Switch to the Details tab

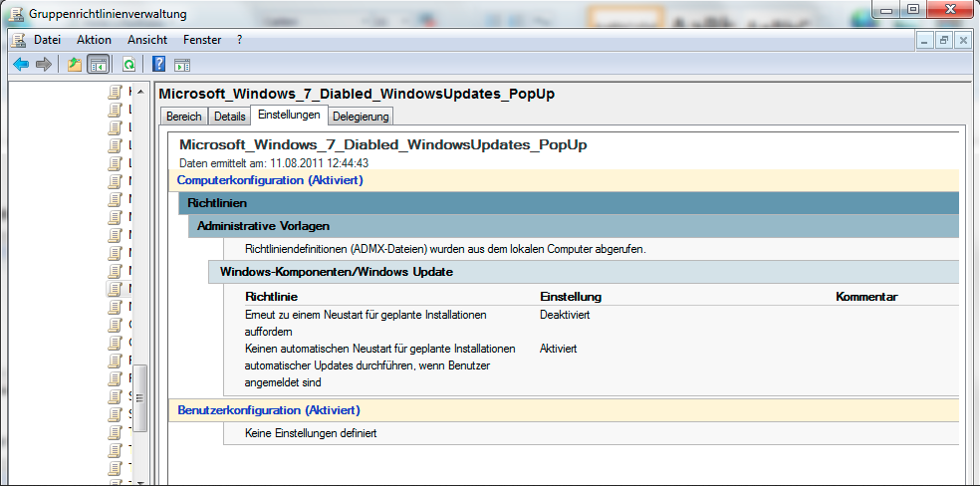[x=229, y=117]
